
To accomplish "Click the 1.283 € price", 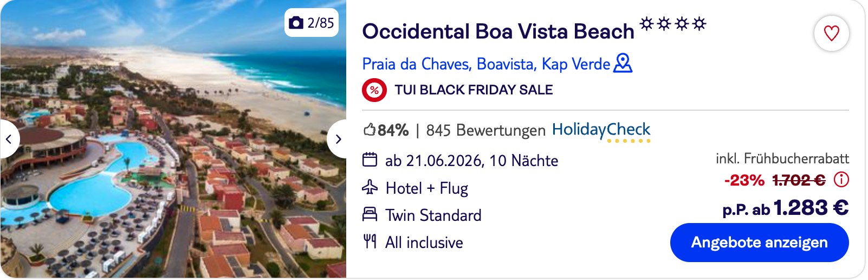I will 811,208.
